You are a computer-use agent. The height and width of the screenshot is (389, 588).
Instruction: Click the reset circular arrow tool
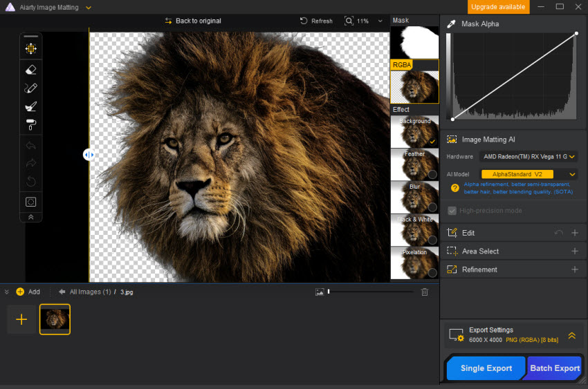click(30, 182)
